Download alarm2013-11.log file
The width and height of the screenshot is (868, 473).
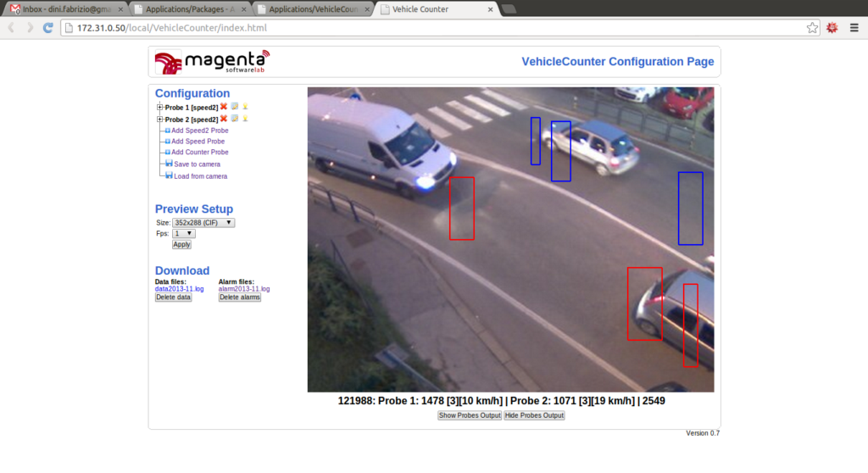tap(244, 289)
